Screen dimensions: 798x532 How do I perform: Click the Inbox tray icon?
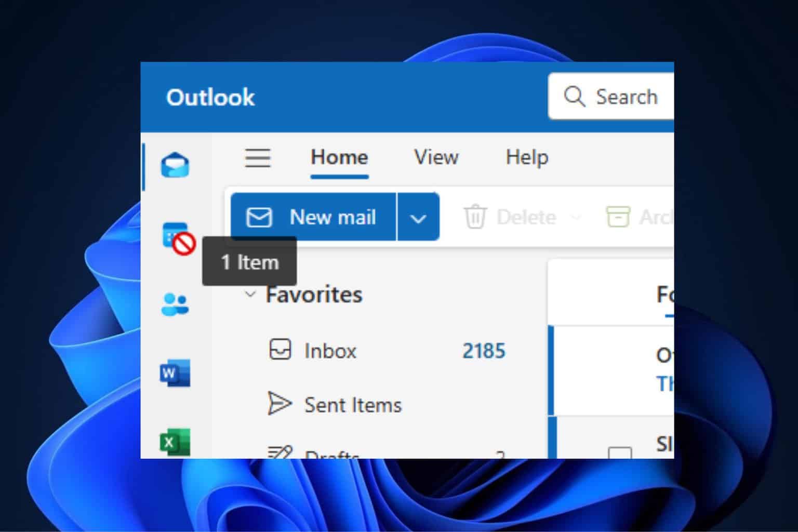(x=280, y=350)
